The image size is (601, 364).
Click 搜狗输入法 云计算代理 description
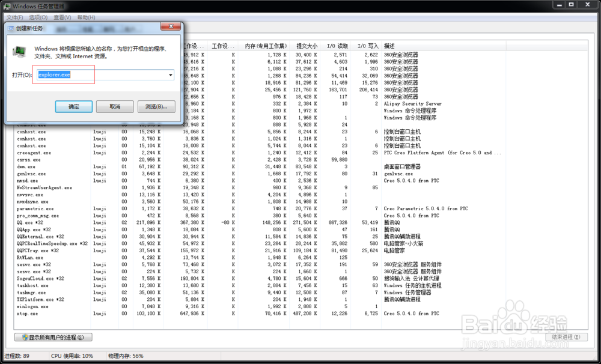click(411, 279)
